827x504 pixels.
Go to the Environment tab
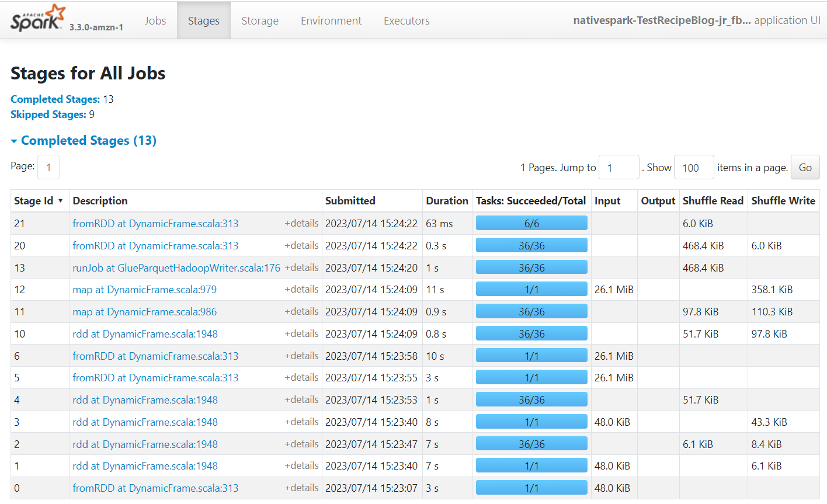[x=331, y=20]
